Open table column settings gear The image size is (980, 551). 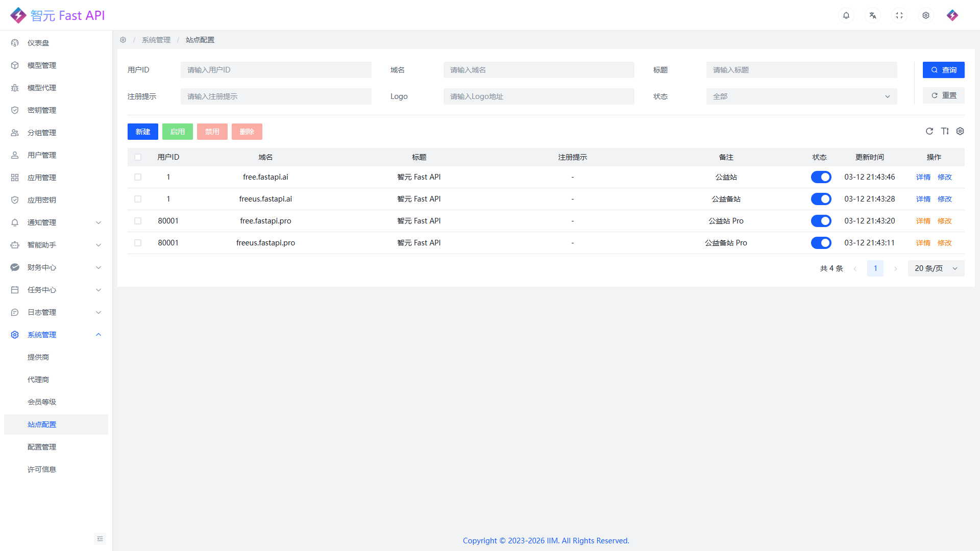click(960, 131)
